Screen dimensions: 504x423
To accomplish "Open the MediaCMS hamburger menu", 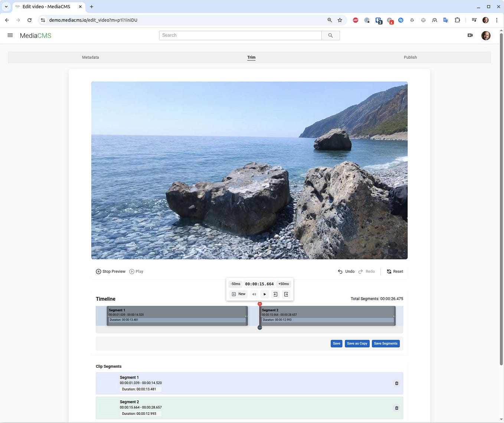I will pos(10,35).
